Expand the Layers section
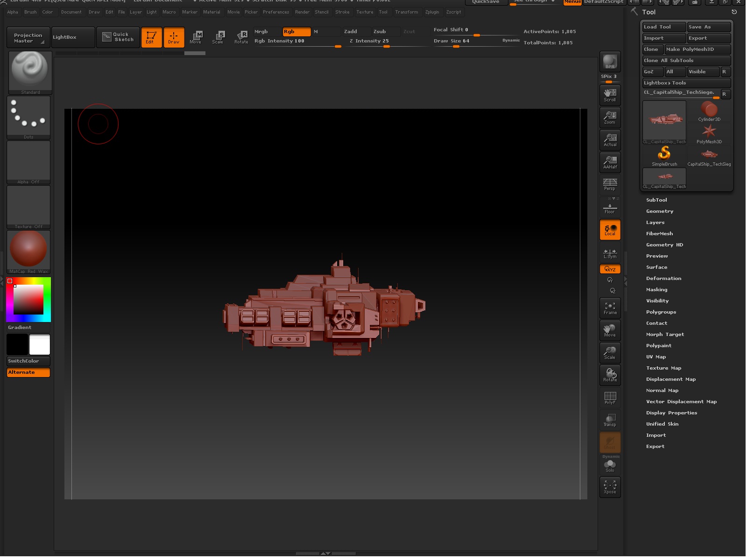747x560 pixels. tap(655, 222)
